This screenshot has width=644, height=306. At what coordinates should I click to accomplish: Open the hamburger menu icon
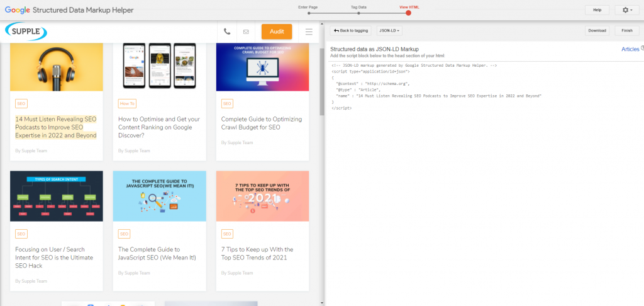point(309,31)
